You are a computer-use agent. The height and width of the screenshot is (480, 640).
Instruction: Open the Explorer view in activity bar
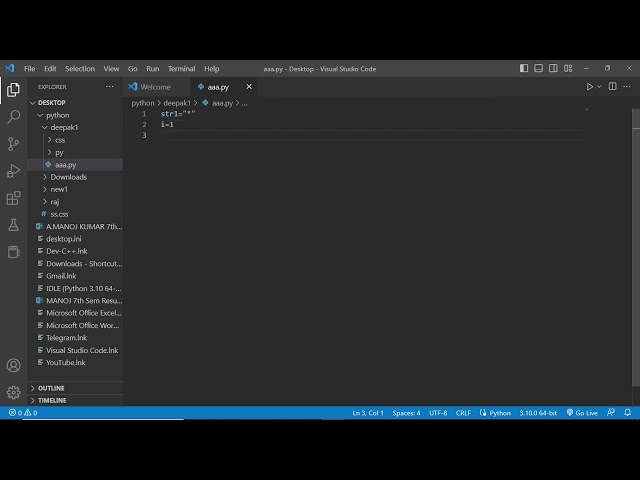pos(13,90)
